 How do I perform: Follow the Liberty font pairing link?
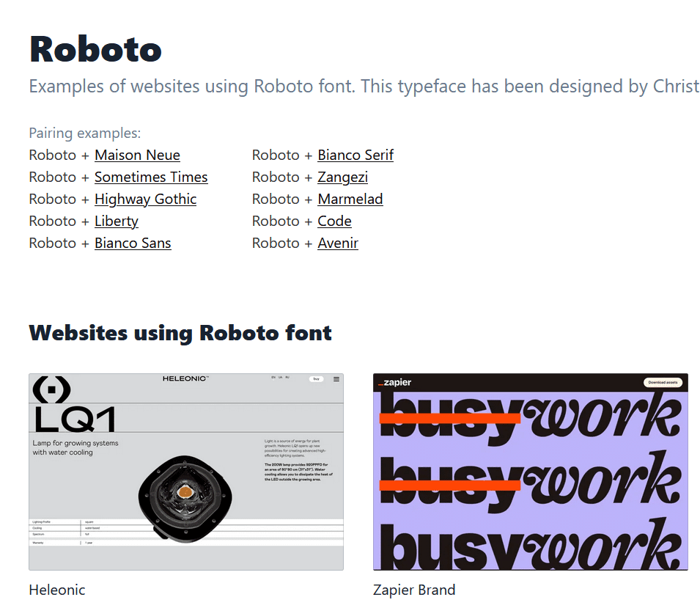click(116, 221)
